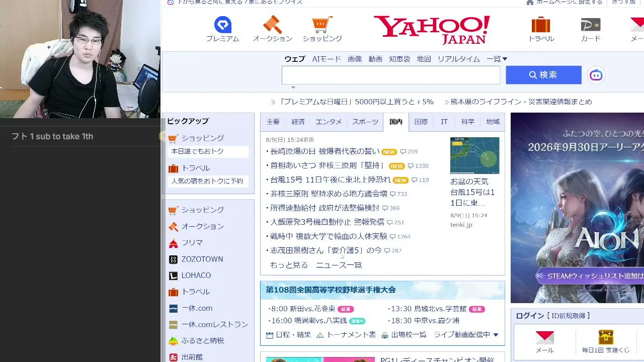
Task: Switch to the 国際 news tab
Action: click(x=421, y=122)
